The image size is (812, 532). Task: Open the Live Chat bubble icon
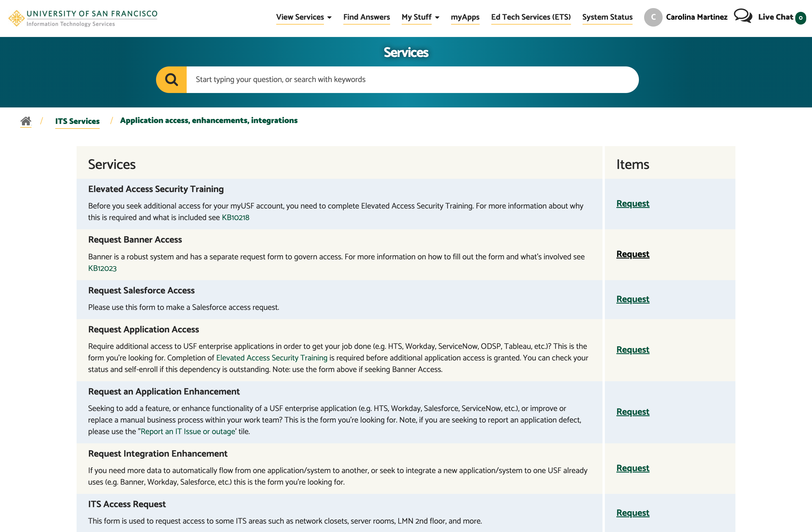743,16
